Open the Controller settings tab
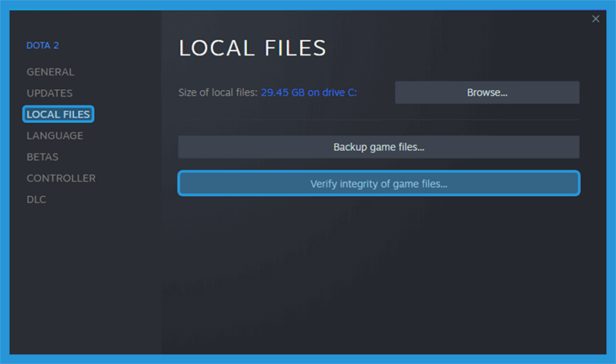This screenshot has height=364, width=616. pyautogui.click(x=61, y=178)
